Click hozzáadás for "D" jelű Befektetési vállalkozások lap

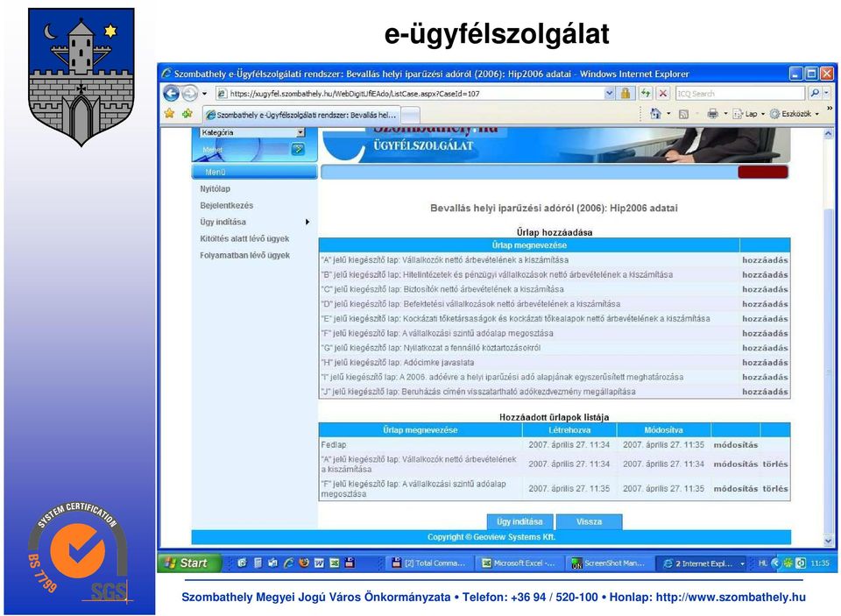click(765, 304)
